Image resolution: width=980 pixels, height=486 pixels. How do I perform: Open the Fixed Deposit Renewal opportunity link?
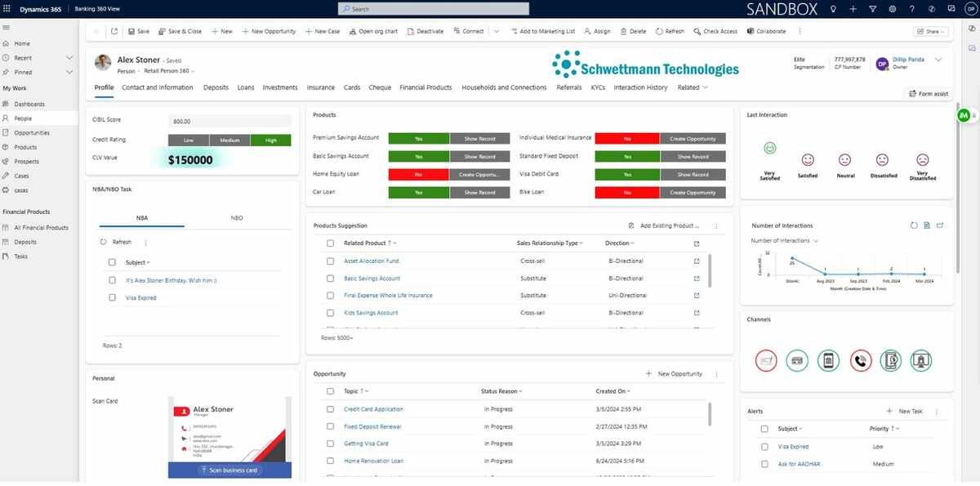[x=372, y=426]
